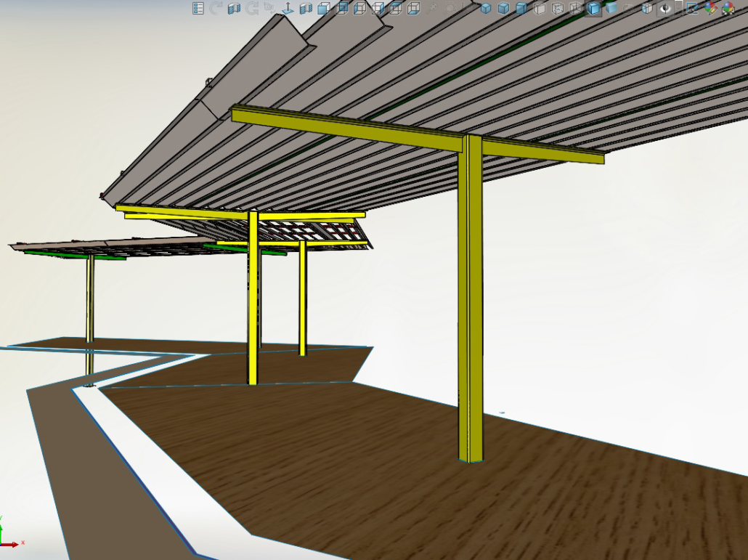
Task: Select the third solid blue cube view
Action: (522, 8)
